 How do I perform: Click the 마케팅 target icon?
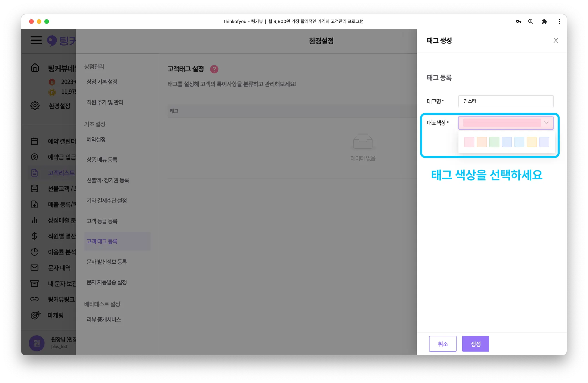tap(35, 315)
